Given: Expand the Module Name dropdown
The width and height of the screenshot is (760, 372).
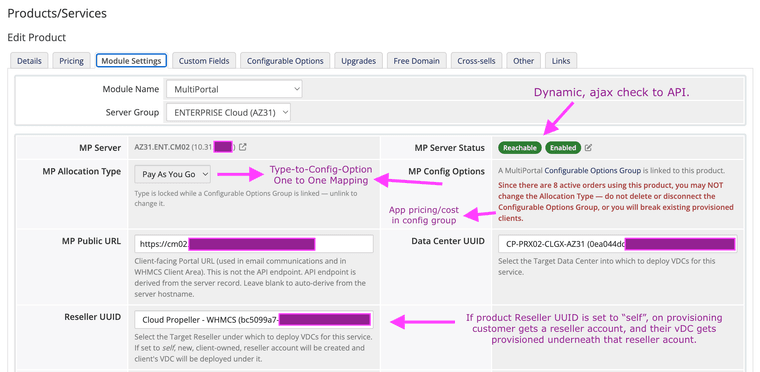Looking at the screenshot, I should click(x=234, y=89).
